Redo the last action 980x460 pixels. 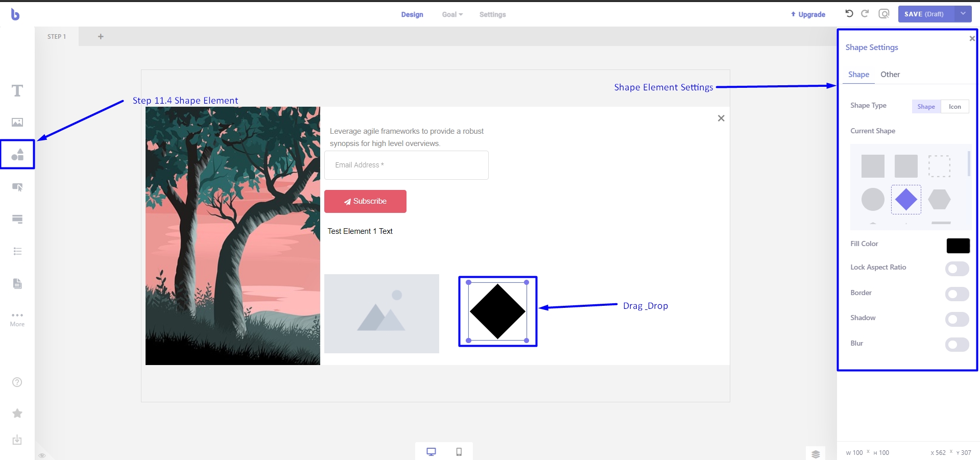click(x=865, y=14)
